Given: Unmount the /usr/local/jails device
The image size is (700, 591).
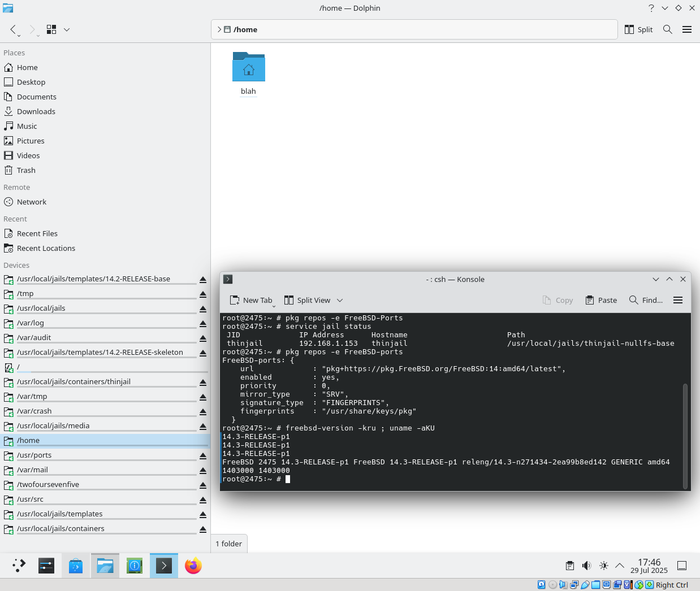Looking at the screenshot, I should point(203,309).
